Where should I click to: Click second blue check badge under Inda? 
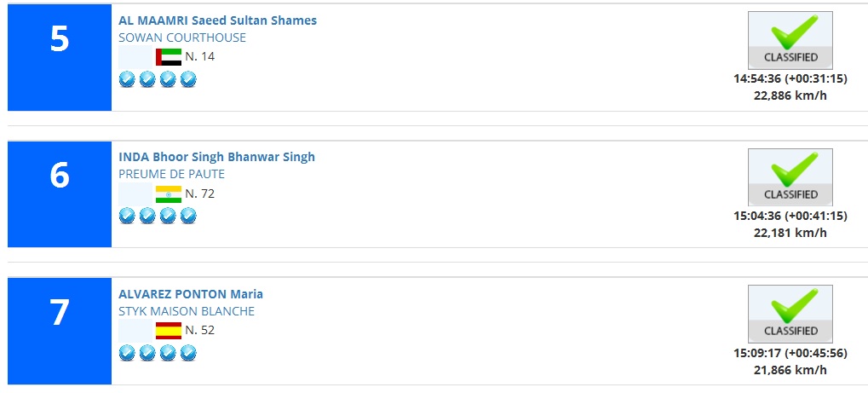pos(147,216)
